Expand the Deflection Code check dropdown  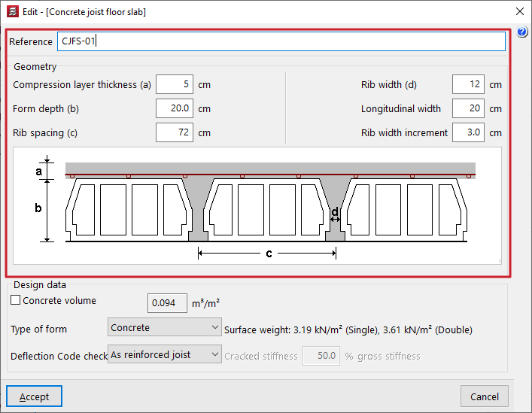[164, 354]
